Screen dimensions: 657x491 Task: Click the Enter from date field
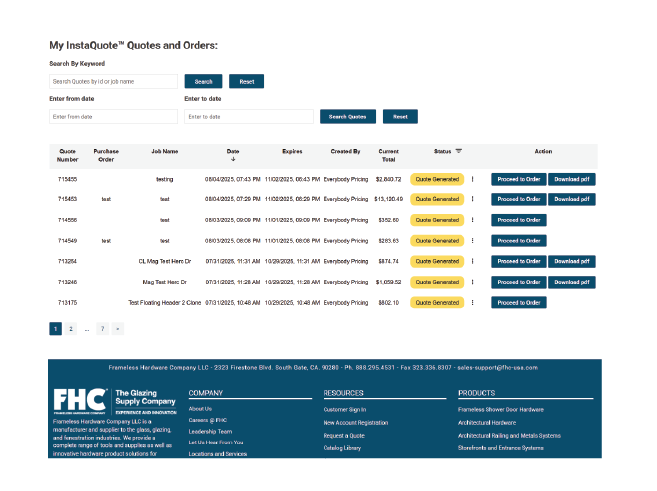point(114,116)
